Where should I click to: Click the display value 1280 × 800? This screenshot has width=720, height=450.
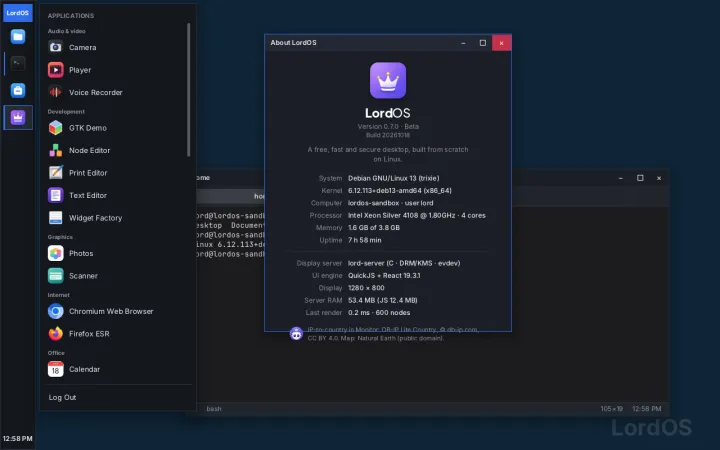(x=366, y=288)
